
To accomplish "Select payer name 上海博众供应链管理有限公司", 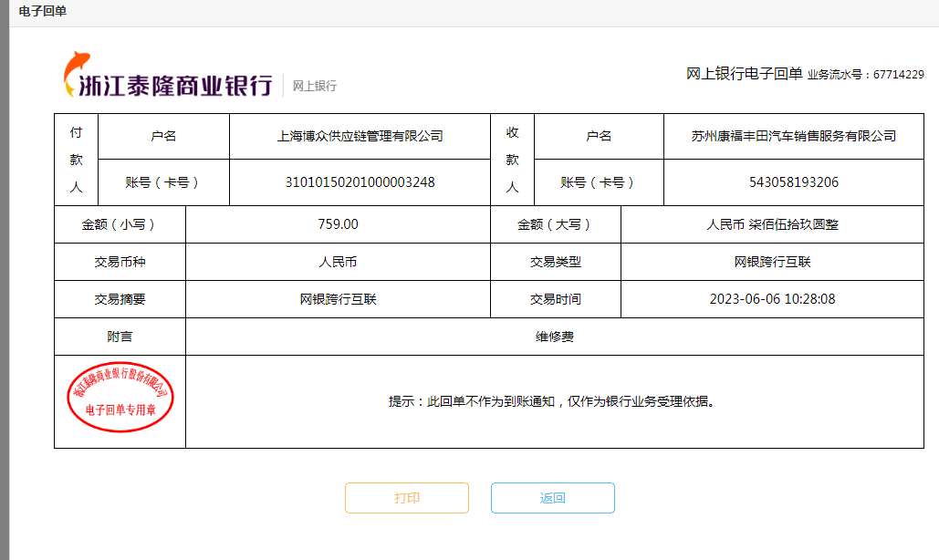I will 360,136.
